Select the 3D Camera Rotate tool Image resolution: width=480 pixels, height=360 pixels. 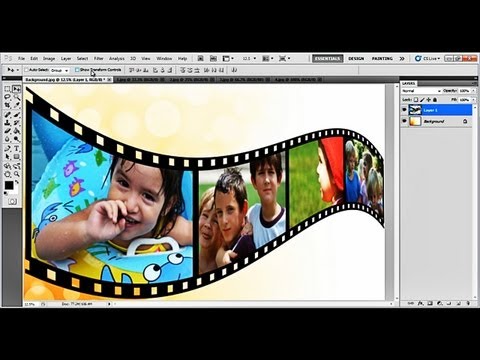[16, 166]
